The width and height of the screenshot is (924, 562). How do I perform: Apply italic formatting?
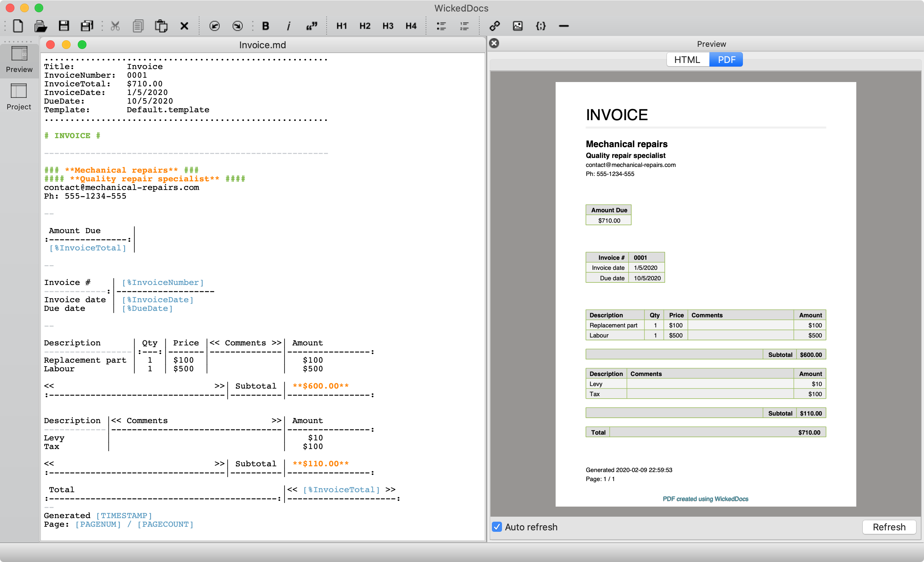pyautogui.click(x=288, y=26)
